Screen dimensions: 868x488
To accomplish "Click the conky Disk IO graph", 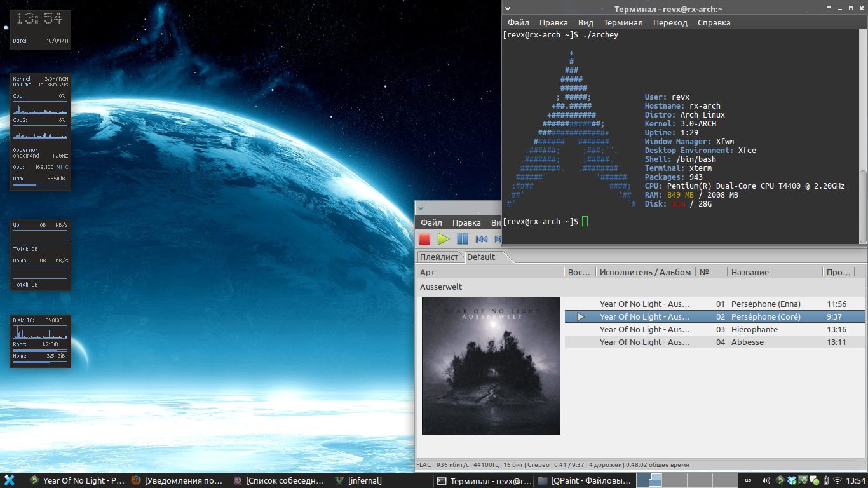I will (x=40, y=332).
